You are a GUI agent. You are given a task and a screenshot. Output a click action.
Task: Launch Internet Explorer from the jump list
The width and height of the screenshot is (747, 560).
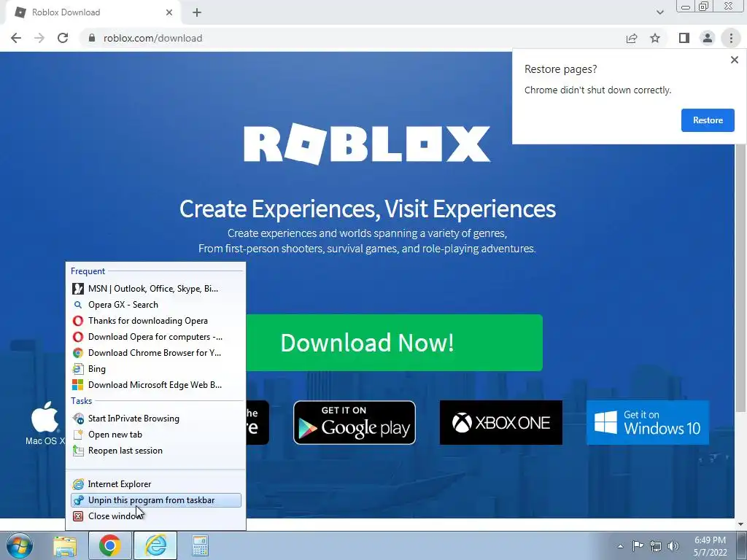[x=156, y=484]
